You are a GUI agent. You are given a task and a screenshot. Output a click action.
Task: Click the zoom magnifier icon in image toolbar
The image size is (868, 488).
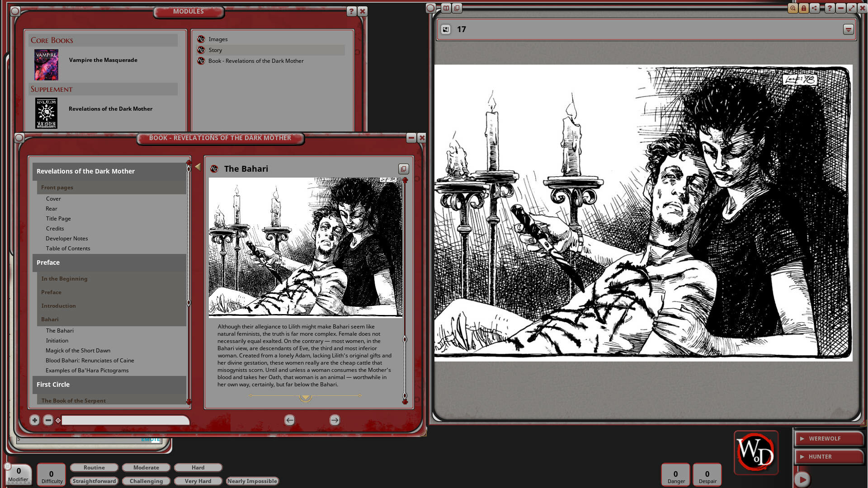(793, 8)
